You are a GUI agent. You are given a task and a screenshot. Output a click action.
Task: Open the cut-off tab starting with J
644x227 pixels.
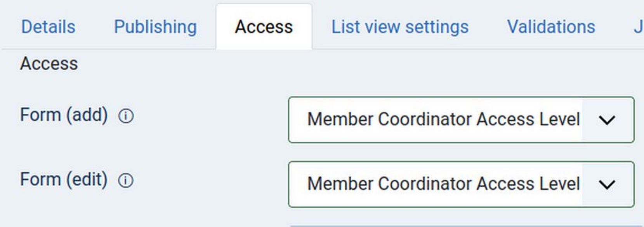pos(638,27)
